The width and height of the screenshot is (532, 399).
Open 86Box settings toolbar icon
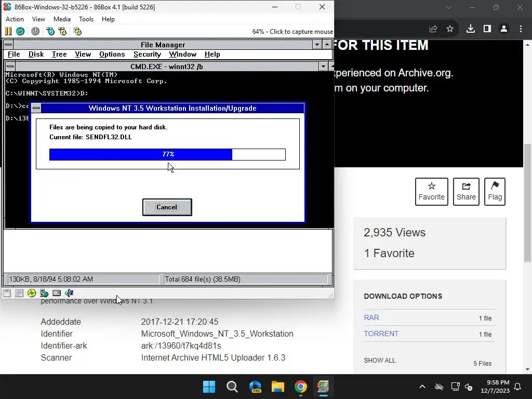(77, 32)
